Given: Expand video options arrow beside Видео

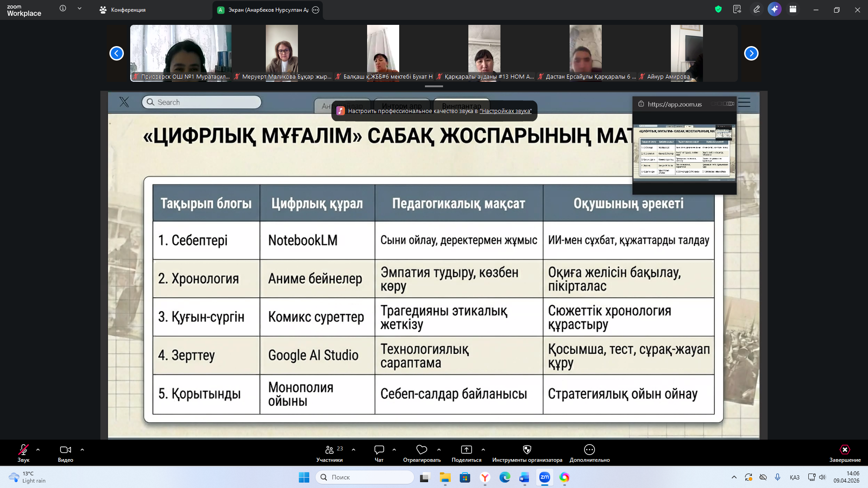Looking at the screenshot, I should pyautogui.click(x=82, y=450).
